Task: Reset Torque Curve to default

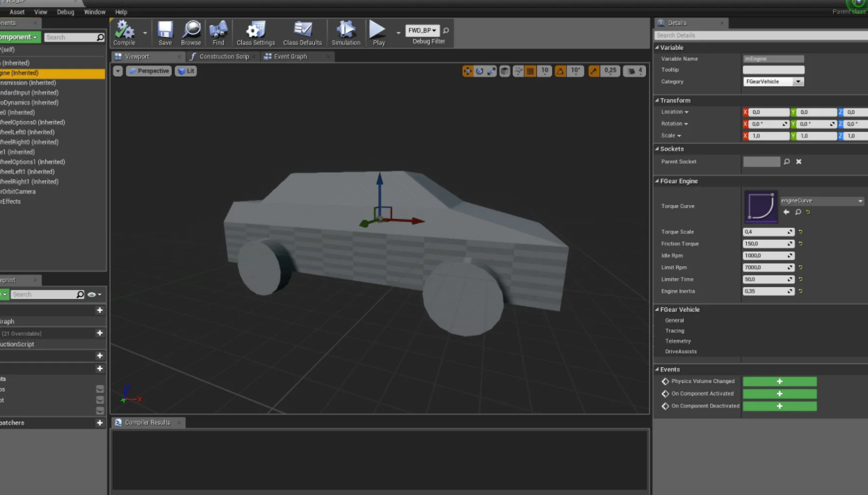Action: tap(808, 212)
